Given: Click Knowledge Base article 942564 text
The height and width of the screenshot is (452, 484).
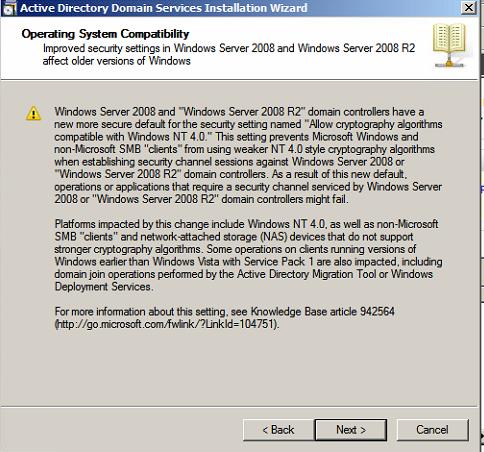Looking at the screenshot, I should coord(323,312).
